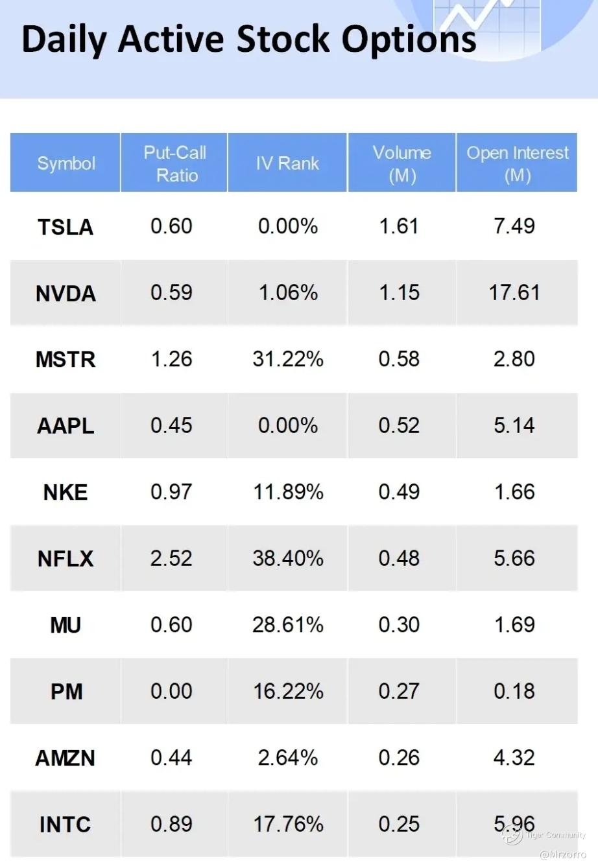The height and width of the screenshot is (868, 598).
Task: Sort by the Symbol column header
Action: [x=66, y=163]
